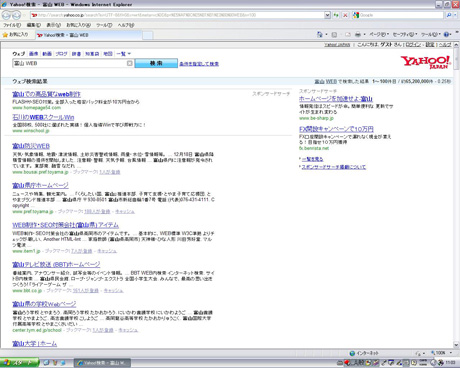Switch to the ブログ (Blog) search tab

coord(61,54)
